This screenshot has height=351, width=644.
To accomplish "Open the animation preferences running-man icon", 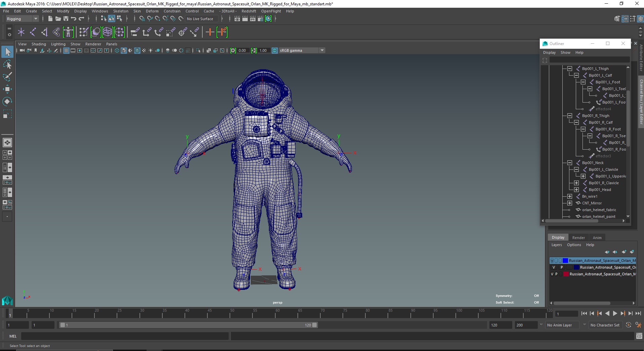I will pos(638,325).
